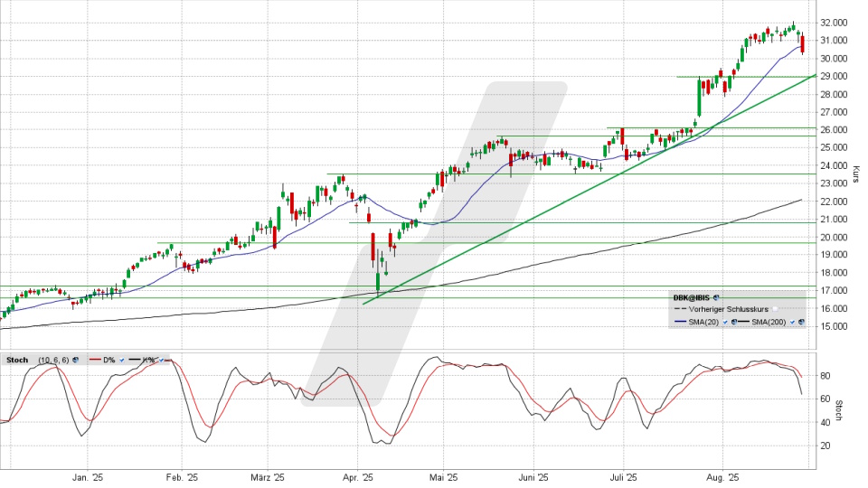
Task: Toggle the SMA(200) line checkbox
Action: [792, 322]
